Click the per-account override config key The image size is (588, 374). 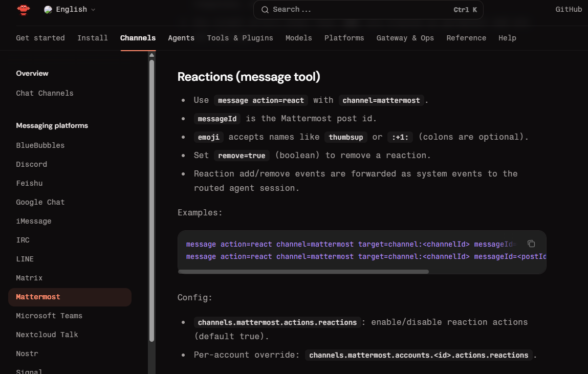point(419,355)
